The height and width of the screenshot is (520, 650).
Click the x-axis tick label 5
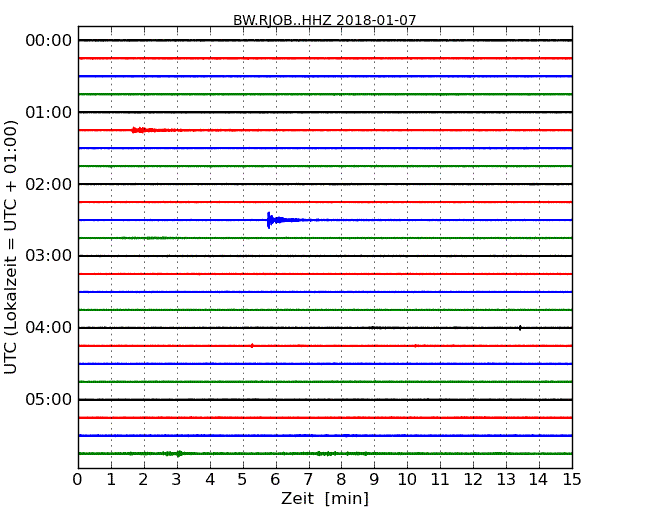click(243, 480)
